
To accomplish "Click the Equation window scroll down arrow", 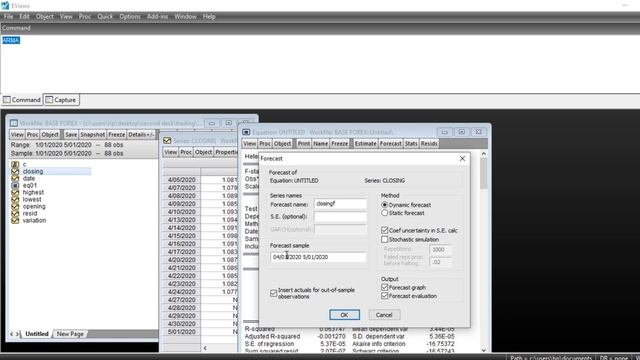I will click(x=484, y=350).
